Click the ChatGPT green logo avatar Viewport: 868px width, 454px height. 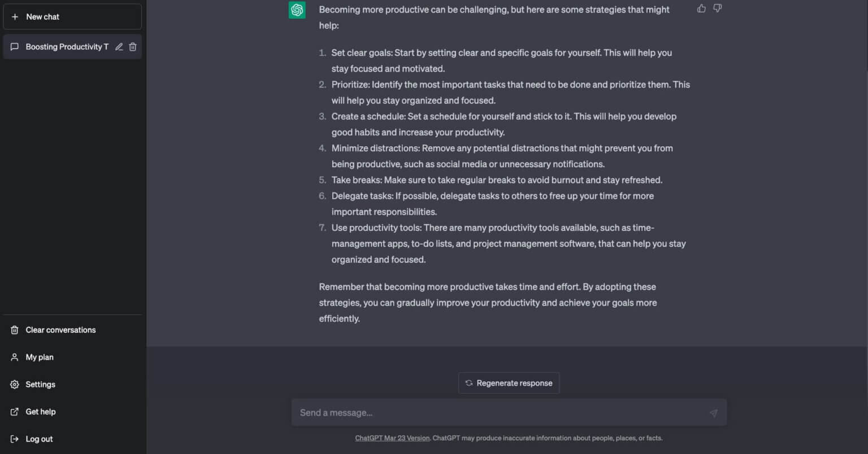coord(297,10)
